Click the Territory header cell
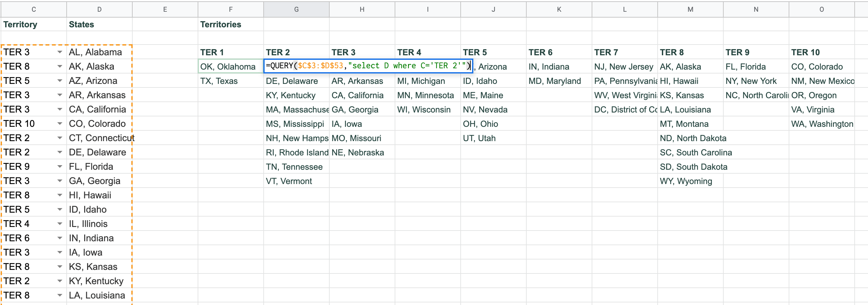 pos(20,24)
